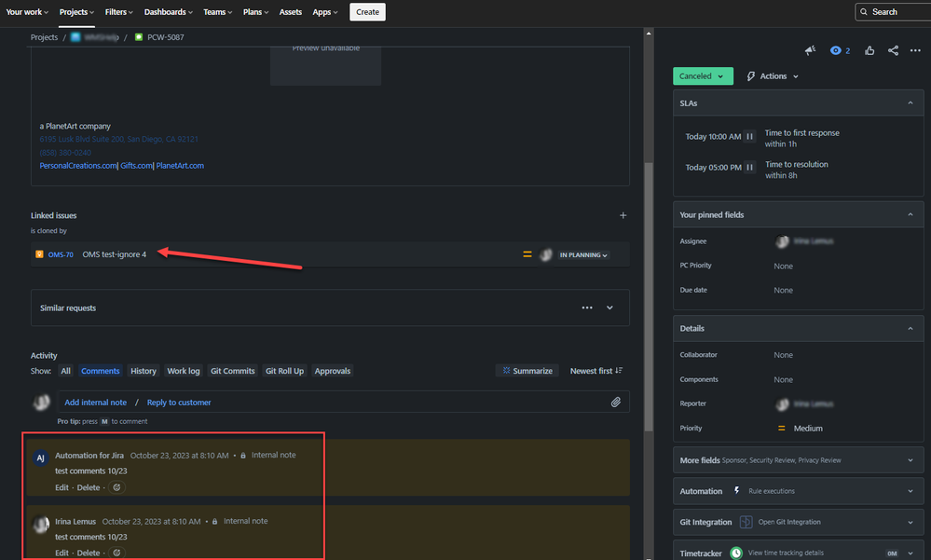Collapse the Details panel
Image resolution: width=931 pixels, height=560 pixels.
pos(910,328)
